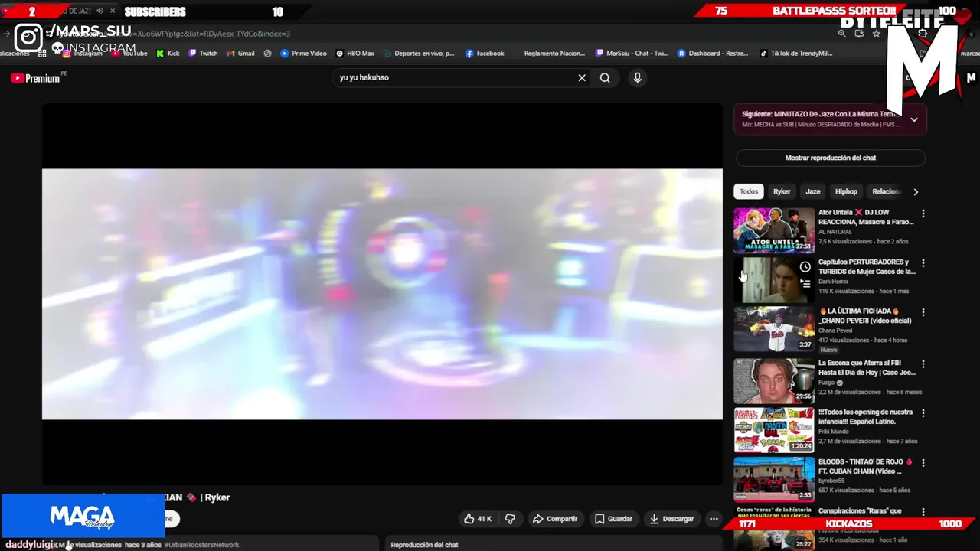Click Watch Later clock icon on Dark Horror thumbnail
The width and height of the screenshot is (980, 551).
point(805,267)
